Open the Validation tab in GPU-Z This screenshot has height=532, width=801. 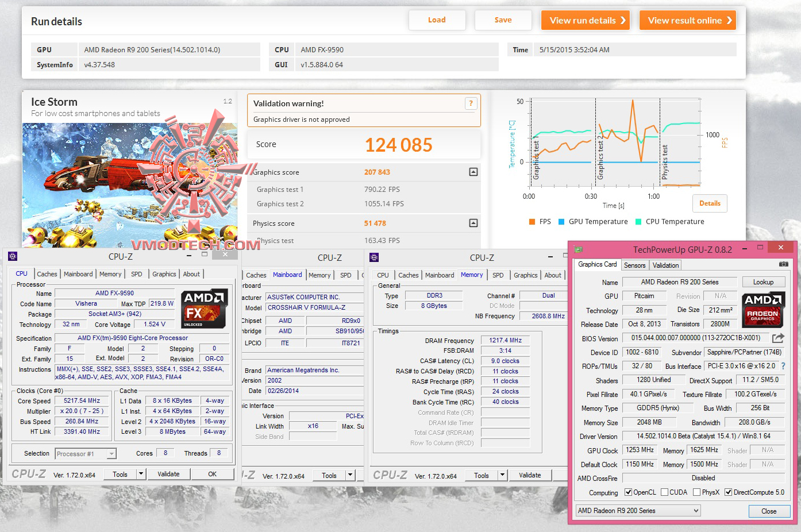[665, 265]
